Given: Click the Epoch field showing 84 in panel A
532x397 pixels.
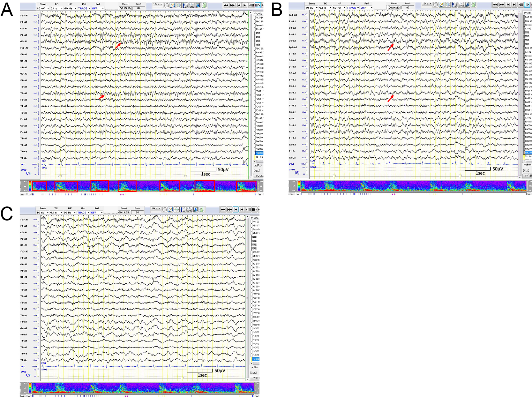Looking at the screenshot, I should coord(139,8).
